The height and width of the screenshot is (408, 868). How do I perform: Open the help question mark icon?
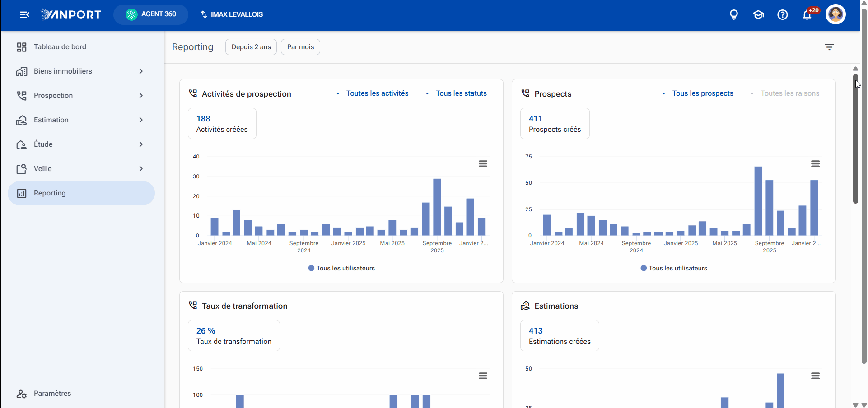[783, 15]
